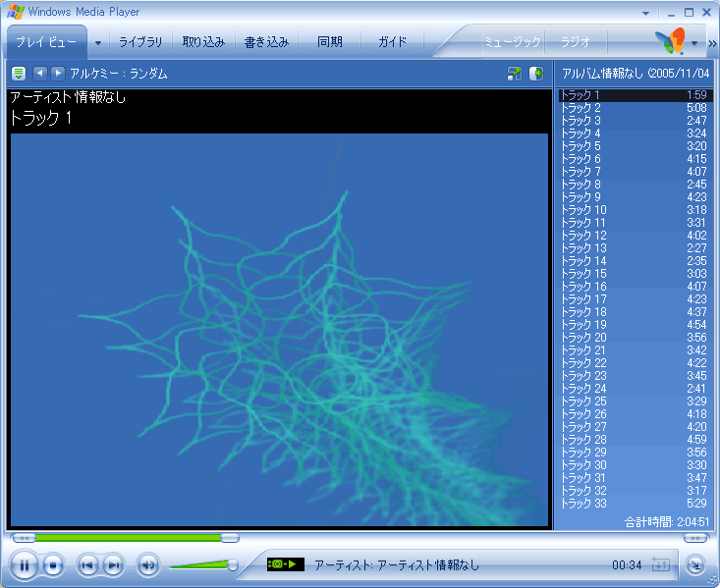Switch to full screen view icon

(515, 74)
